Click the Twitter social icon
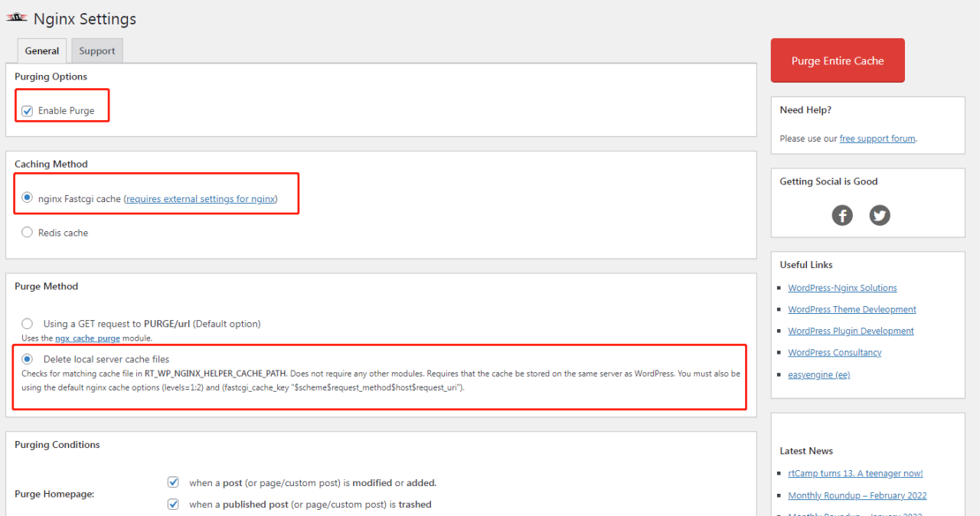980x516 pixels. coord(880,215)
